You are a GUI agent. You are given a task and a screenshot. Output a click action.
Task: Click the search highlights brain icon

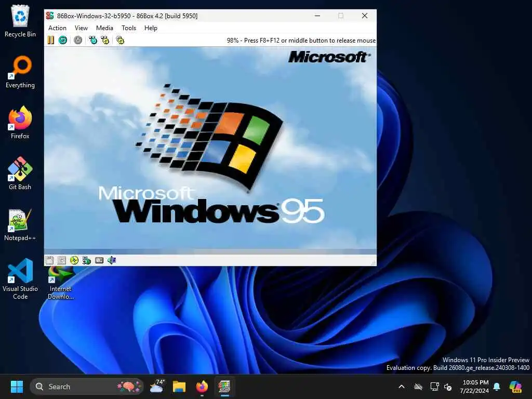(129, 387)
